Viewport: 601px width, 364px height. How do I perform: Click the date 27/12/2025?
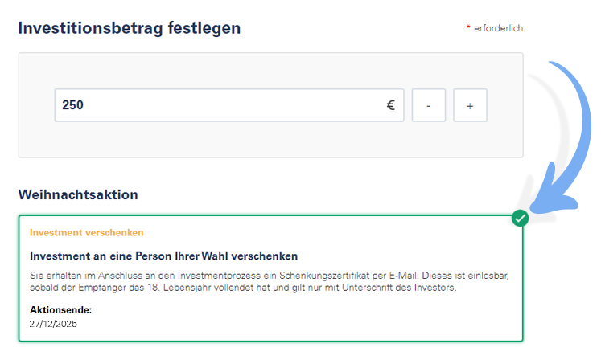coord(54,324)
